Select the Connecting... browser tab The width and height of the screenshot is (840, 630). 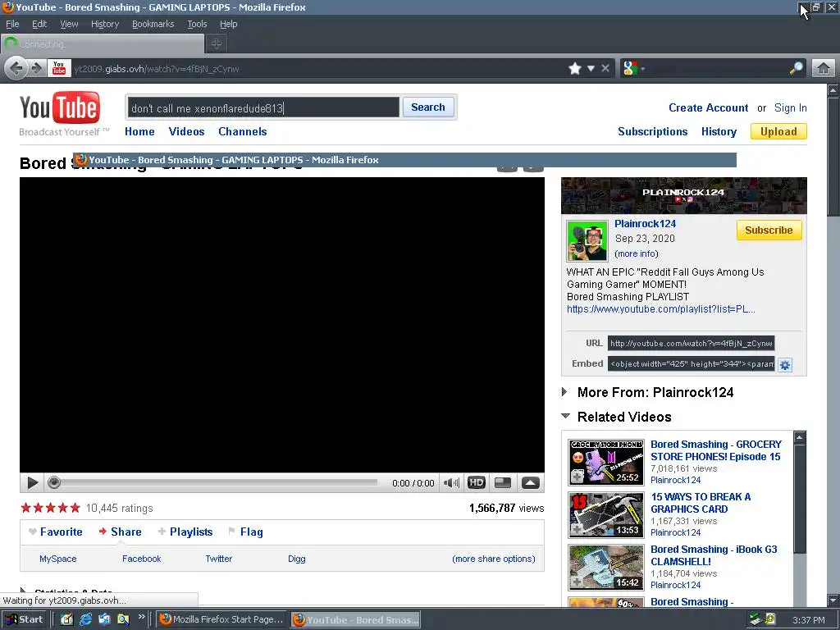pos(103,44)
